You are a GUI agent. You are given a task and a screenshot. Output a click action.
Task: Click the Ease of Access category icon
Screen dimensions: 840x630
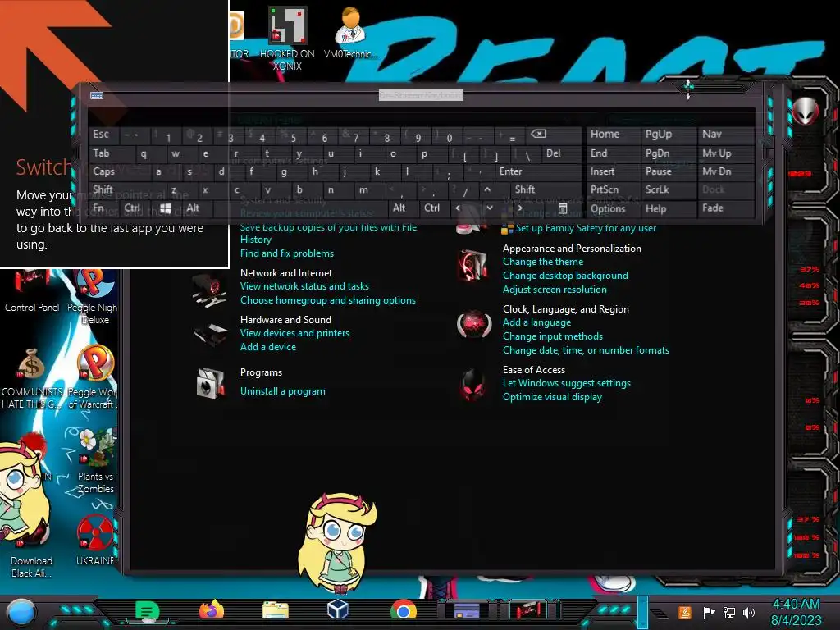click(x=473, y=385)
